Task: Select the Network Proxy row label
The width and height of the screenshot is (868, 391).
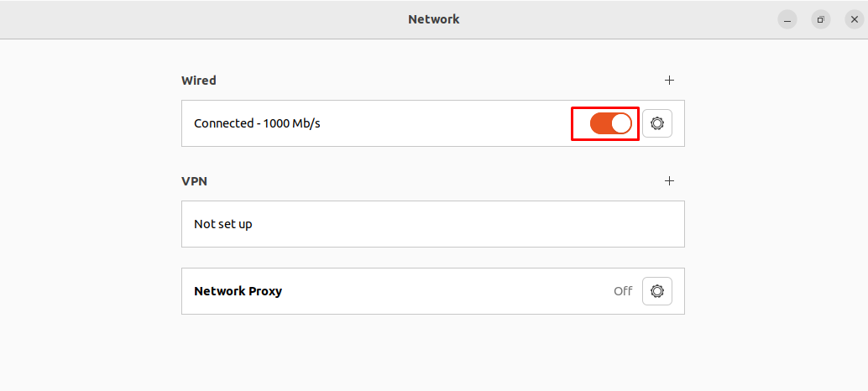Action: 238,291
